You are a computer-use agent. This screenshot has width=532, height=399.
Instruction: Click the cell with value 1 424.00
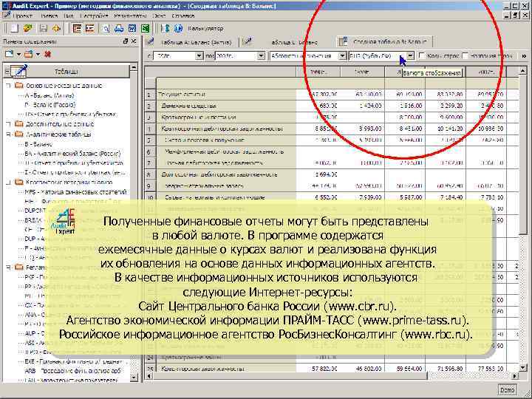pos(362,106)
